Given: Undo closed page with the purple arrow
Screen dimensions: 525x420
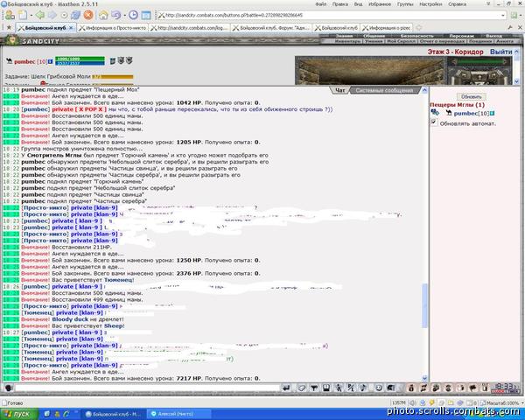Looking at the screenshot, I should pos(115,15).
